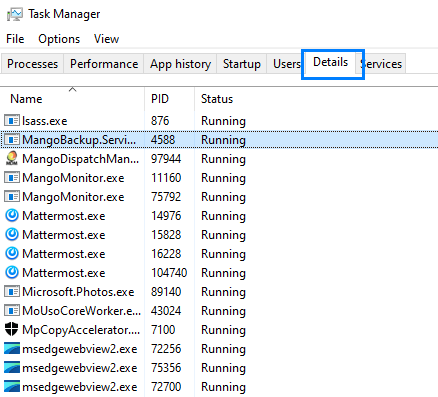Click icon of MangoMonitor.exe PID 11160
The width and height of the screenshot is (438, 397).
12,177
